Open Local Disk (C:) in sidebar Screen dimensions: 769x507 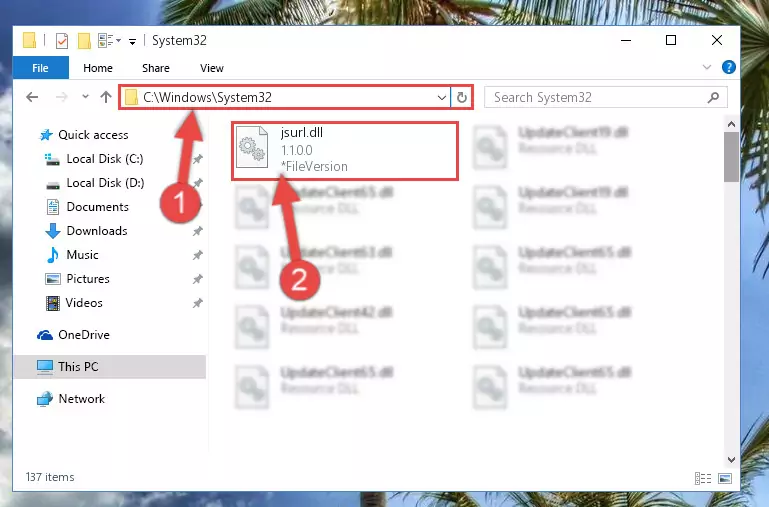(105, 159)
